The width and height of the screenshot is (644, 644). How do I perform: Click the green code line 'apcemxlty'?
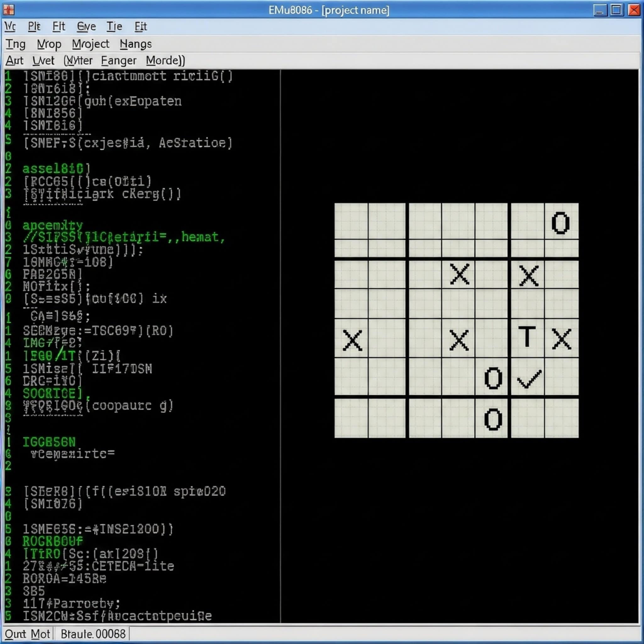53,226
